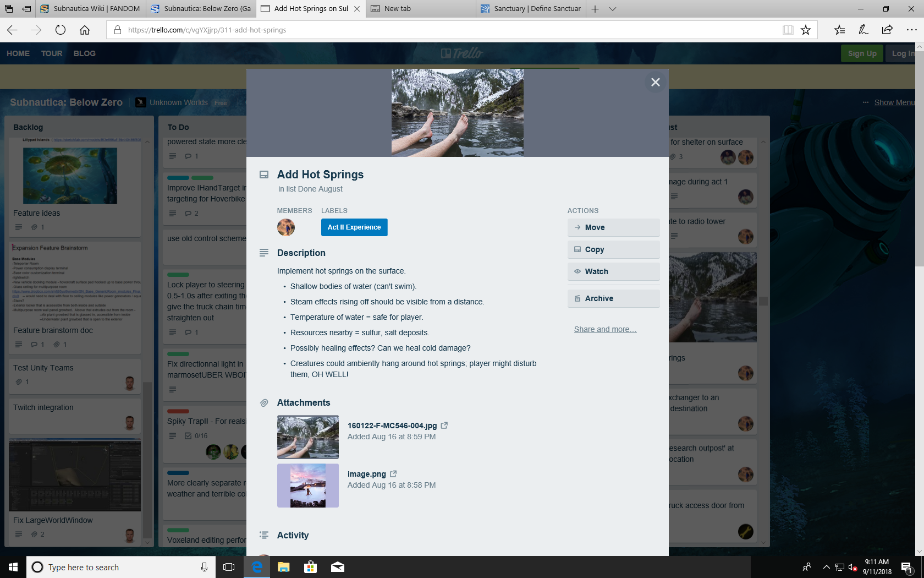Click the card cover hot springs image

(x=458, y=113)
